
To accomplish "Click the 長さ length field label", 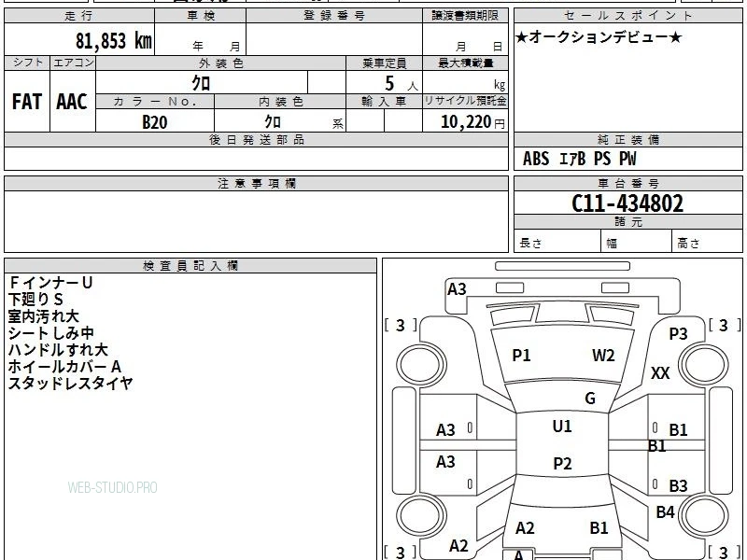I will point(530,243).
